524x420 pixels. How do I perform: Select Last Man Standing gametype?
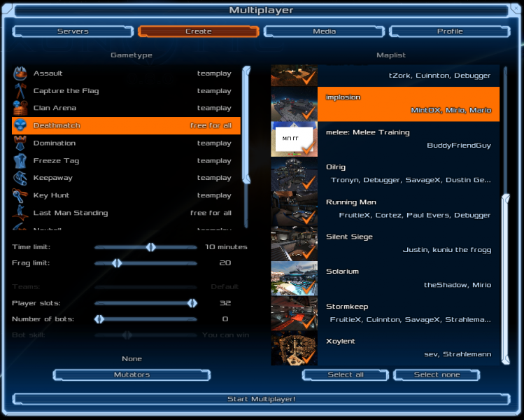[x=127, y=213]
